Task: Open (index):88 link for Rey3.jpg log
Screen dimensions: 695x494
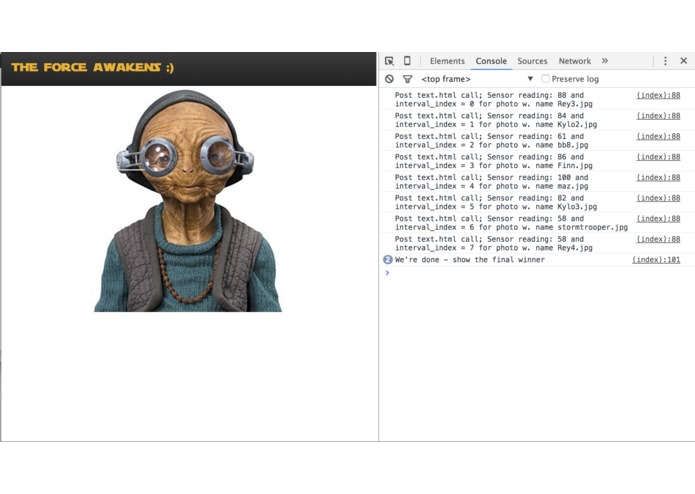Action: click(658, 95)
